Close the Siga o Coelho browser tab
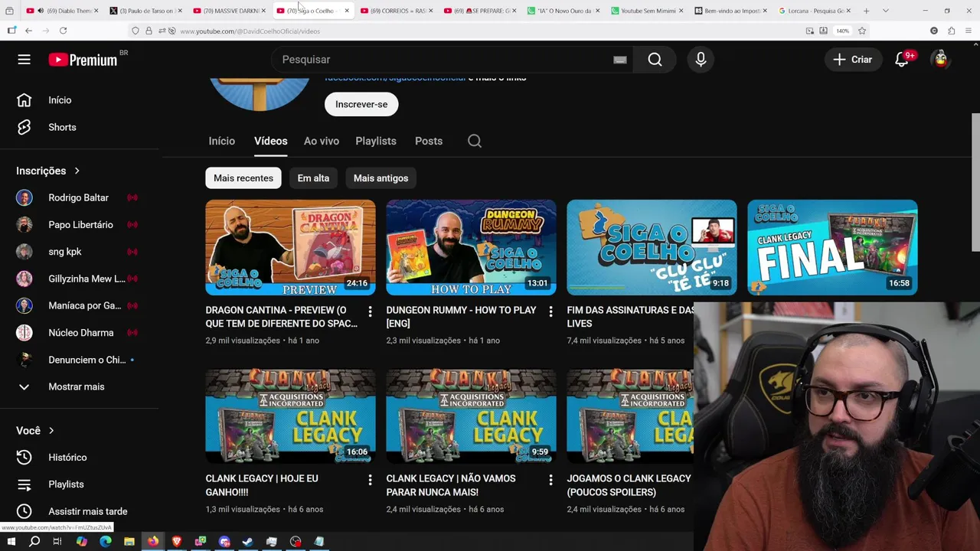 347,11
